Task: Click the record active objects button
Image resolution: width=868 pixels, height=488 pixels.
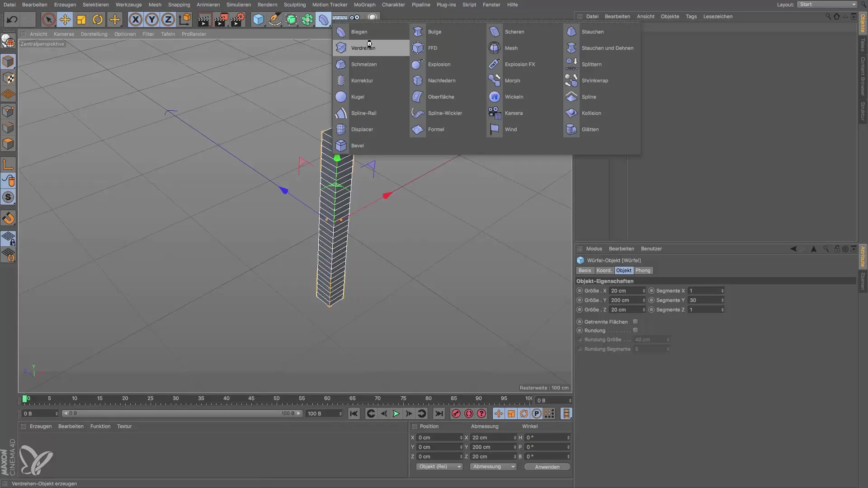Action: [456, 413]
